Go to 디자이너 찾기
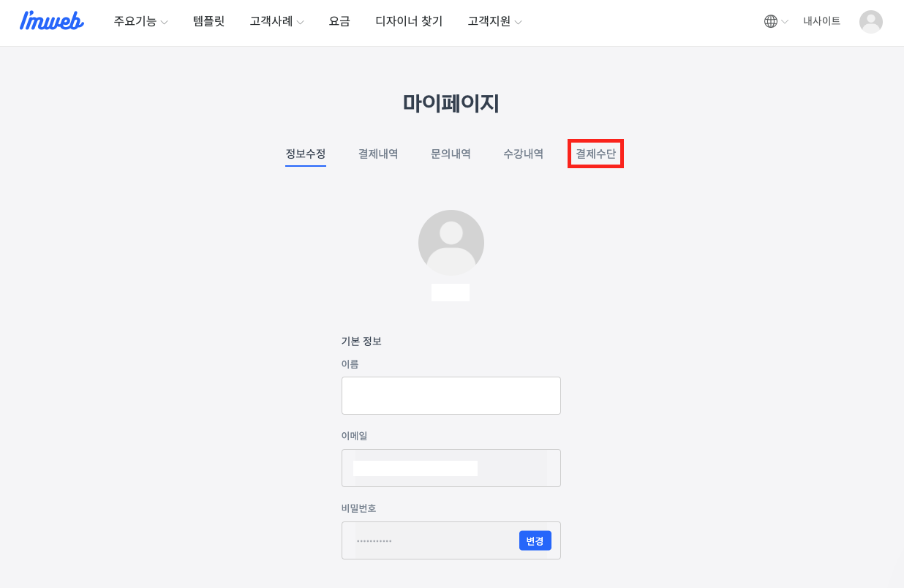904x588 pixels. pyautogui.click(x=409, y=21)
